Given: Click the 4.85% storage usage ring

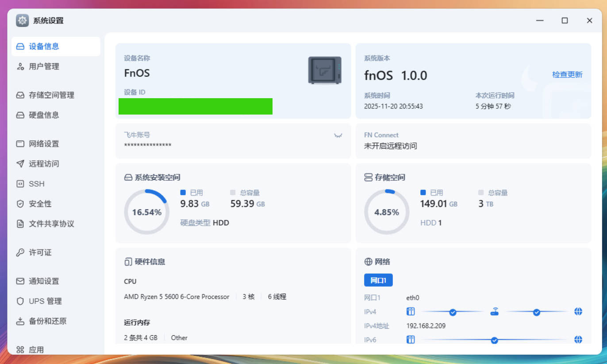Looking at the screenshot, I should pyautogui.click(x=387, y=212).
